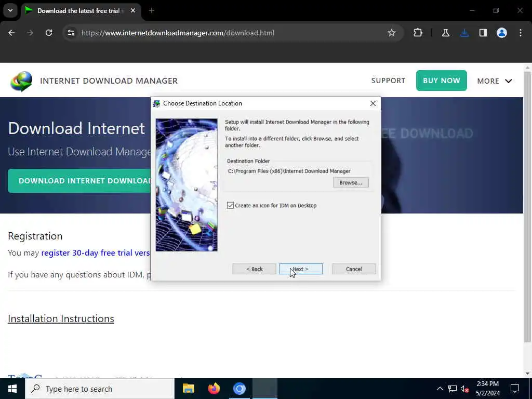Launch Firefox from the taskbar

pos(214,389)
